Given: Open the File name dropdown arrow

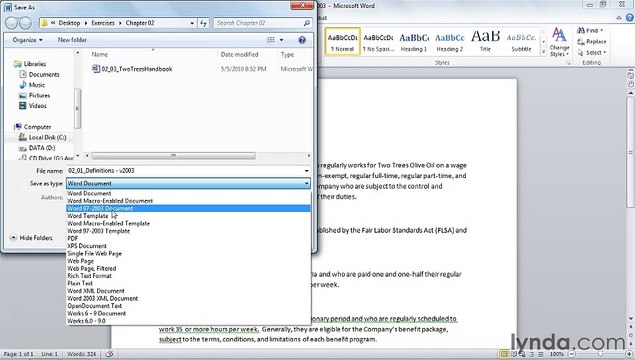Looking at the screenshot, I should [x=307, y=171].
